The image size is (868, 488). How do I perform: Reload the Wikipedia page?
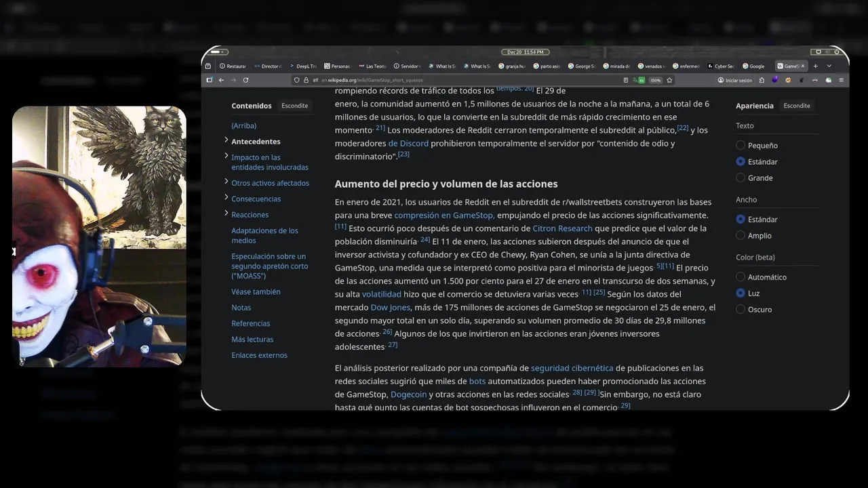(245, 80)
